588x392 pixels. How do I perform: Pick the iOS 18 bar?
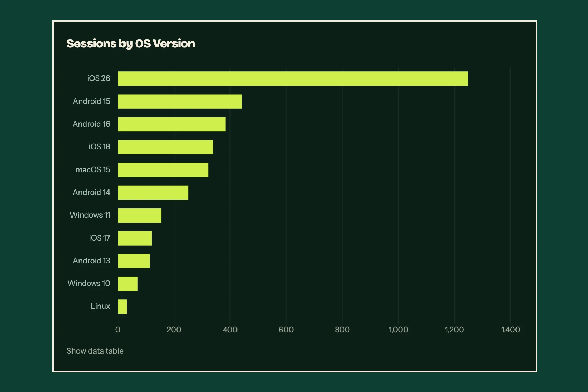[x=165, y=147]
